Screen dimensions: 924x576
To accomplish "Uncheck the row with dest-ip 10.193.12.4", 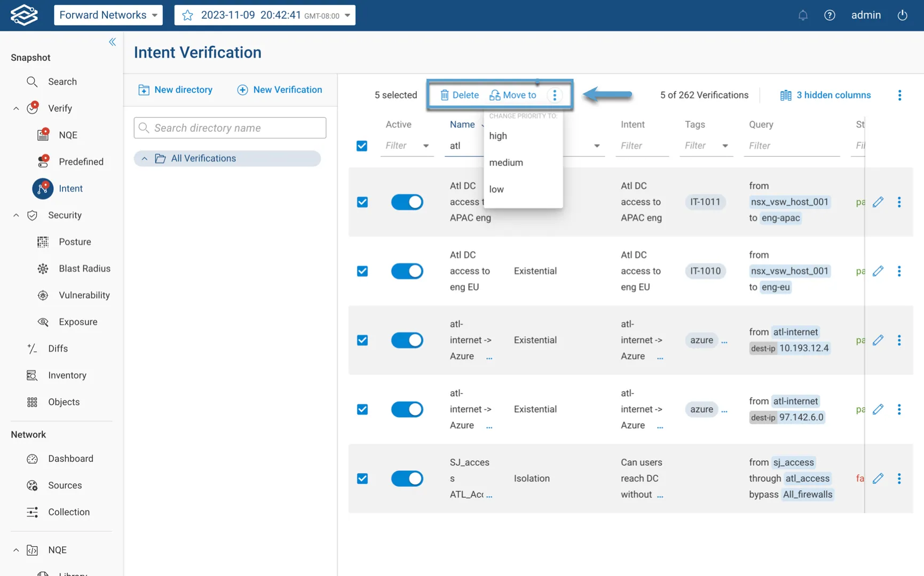I will pyautogui.click(x=362, y=340).
